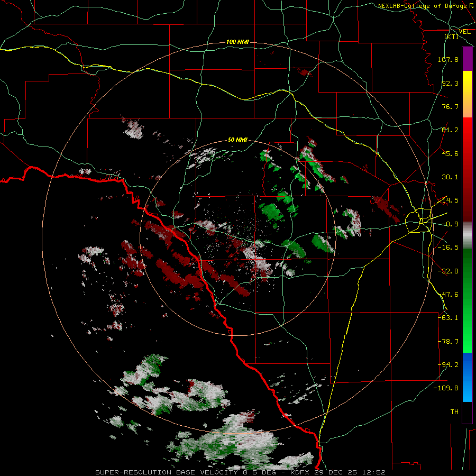Click the -32.0 velocity scale value
476x476 pixels.
(x=448, y=271)
